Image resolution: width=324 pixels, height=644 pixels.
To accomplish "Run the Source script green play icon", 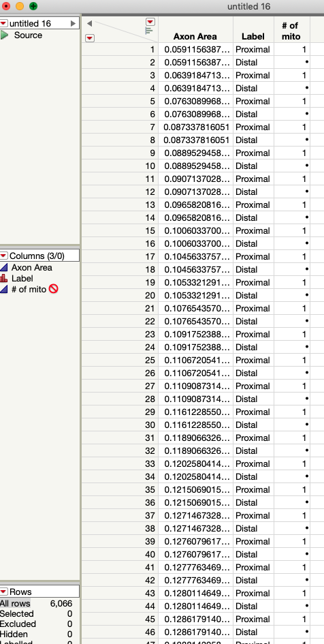I will [x=5, y=35].
